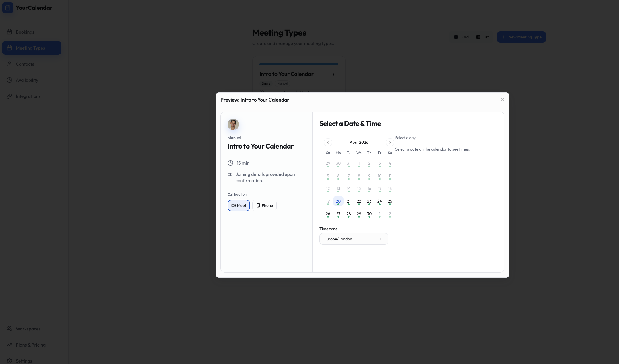This screenshot has width=619, height=364.
Task: Open the Intro to Your Calendar card menu
Action: tap(333, 75)
